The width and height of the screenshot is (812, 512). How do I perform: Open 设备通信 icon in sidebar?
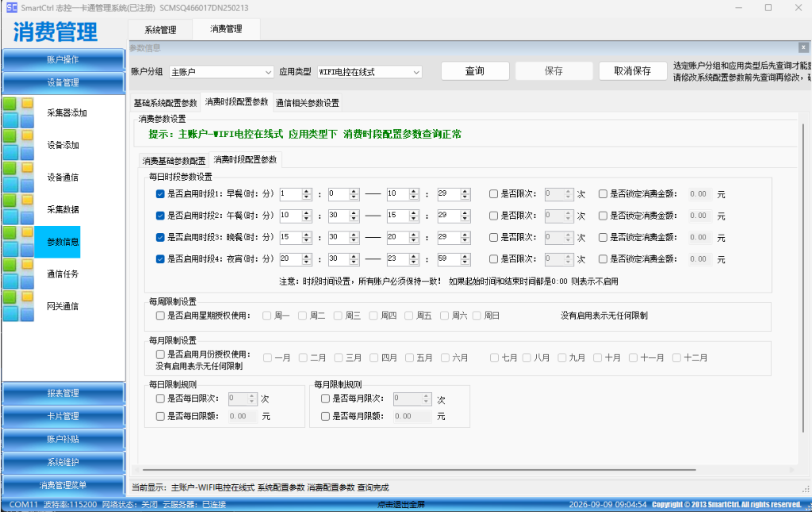pyautogui.click(x=19, y=177)
